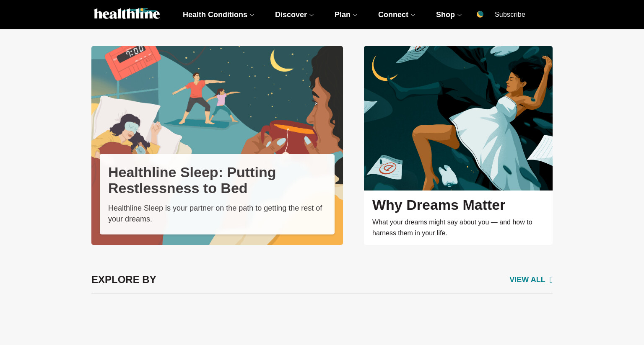This screenshot has width=644, height=345.
Task: Click the Healthline logo
Action: tap(127, 14)
